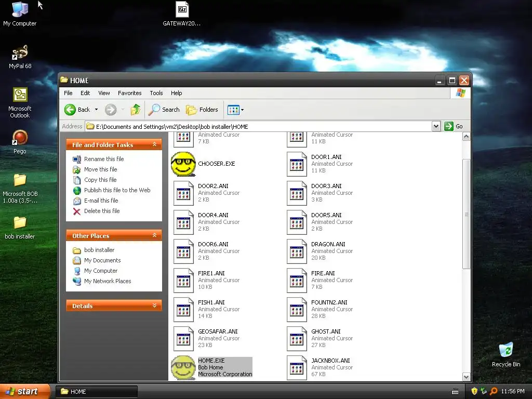This screenshot has width=532, height=399.
Task: Open Search in Explorer toolbar
Action: point(164,110)
